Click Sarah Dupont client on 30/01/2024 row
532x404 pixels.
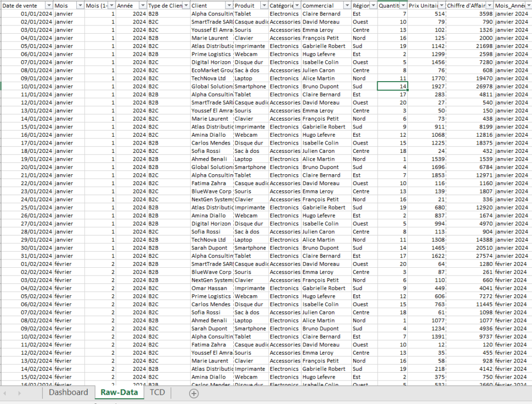pos(212,248)
